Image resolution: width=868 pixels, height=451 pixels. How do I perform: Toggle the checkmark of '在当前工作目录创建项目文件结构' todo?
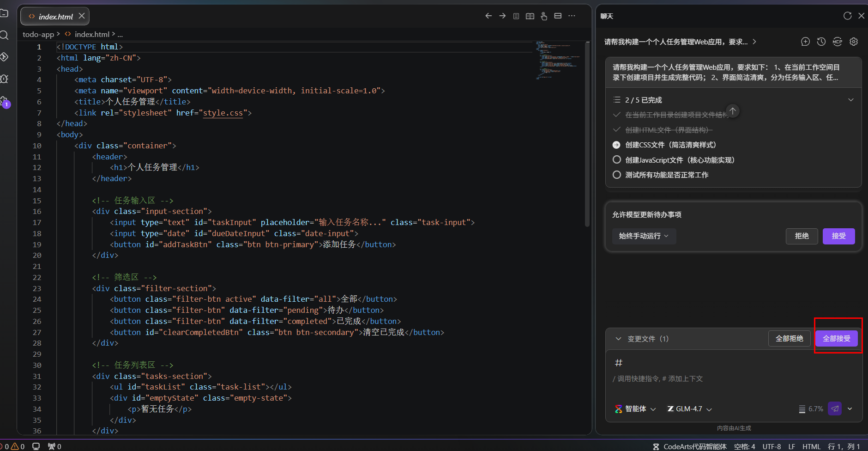[616, 115]
